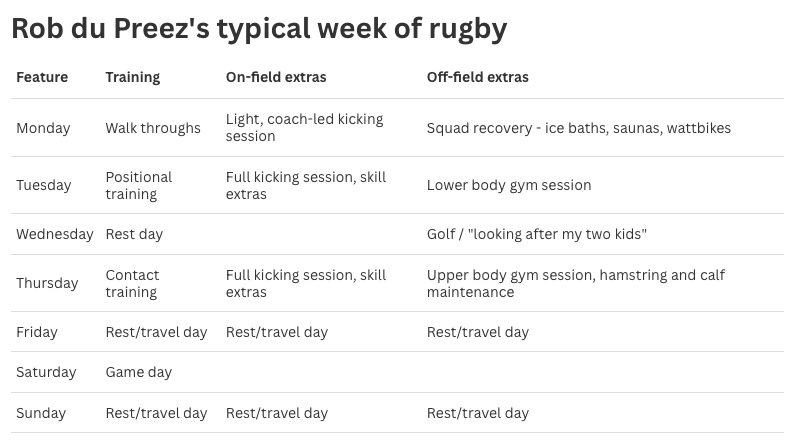Click the Upper body gym session cell
The image size is (794, 444).
[x=575, y=283]
